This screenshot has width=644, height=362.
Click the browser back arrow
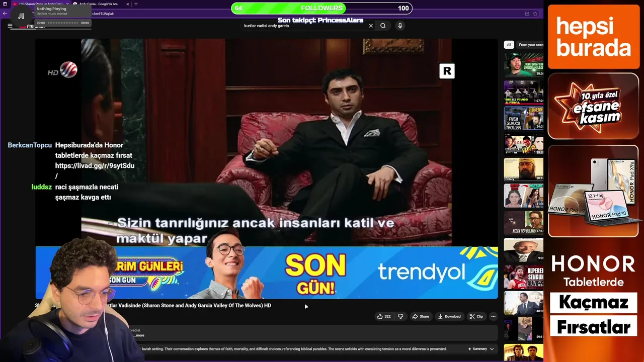(5, 14)
